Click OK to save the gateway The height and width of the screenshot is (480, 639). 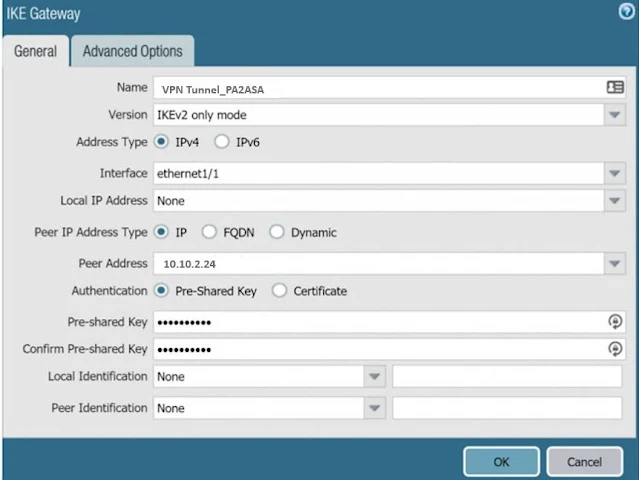tap(501, 461)
